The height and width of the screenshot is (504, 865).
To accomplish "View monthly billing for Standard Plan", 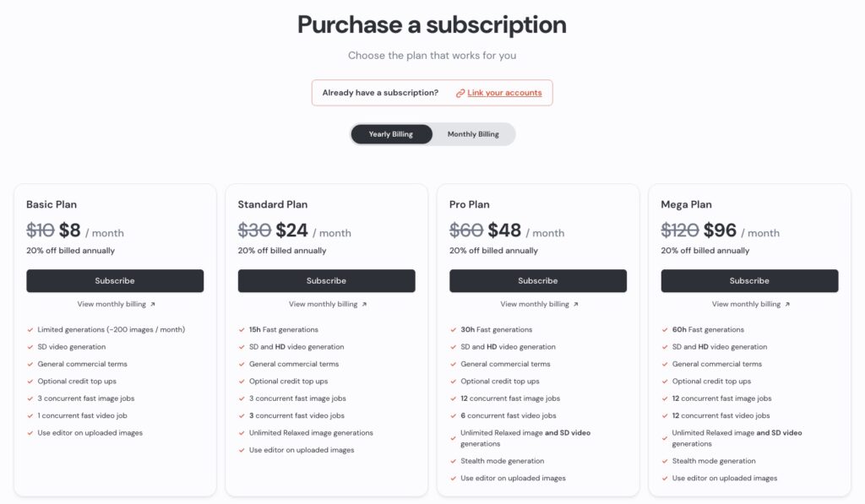I will click(327, 305).
